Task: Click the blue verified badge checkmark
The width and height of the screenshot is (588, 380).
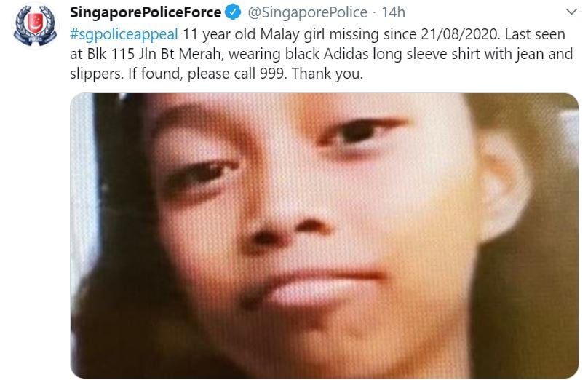Action: coord(233,12)
